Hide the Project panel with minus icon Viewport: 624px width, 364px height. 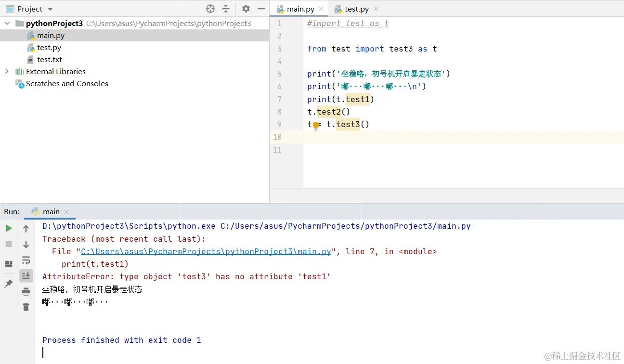point(261,9)
